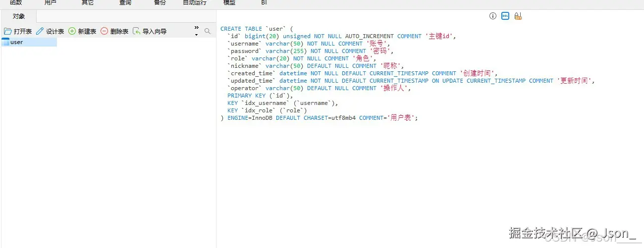Image resolution: width=644 pixels, height=248 pixels.
Task: Click the KEY `idx_role` index line
Action: coord(267,110)
